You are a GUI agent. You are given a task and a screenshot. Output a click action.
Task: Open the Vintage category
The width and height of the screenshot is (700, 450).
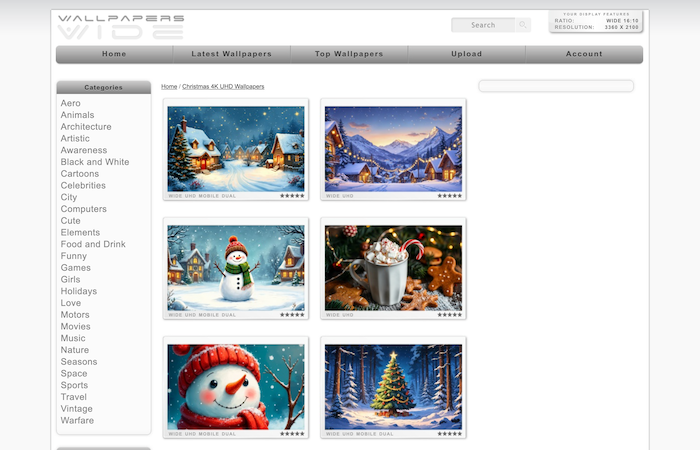[76, 409]
